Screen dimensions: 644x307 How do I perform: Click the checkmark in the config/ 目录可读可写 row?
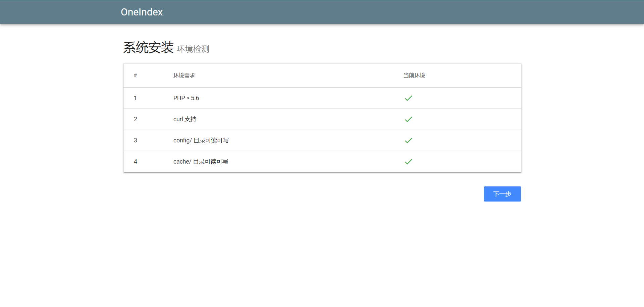point(408,140)
